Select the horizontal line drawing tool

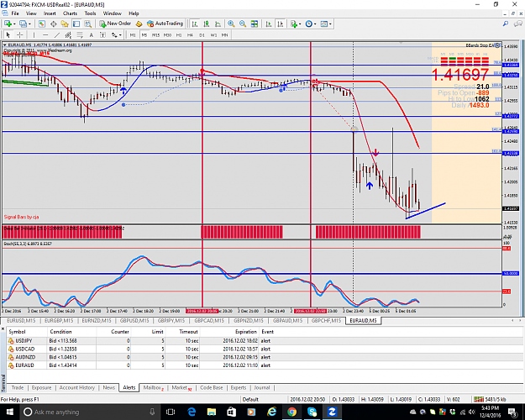[x=45, y=34]
